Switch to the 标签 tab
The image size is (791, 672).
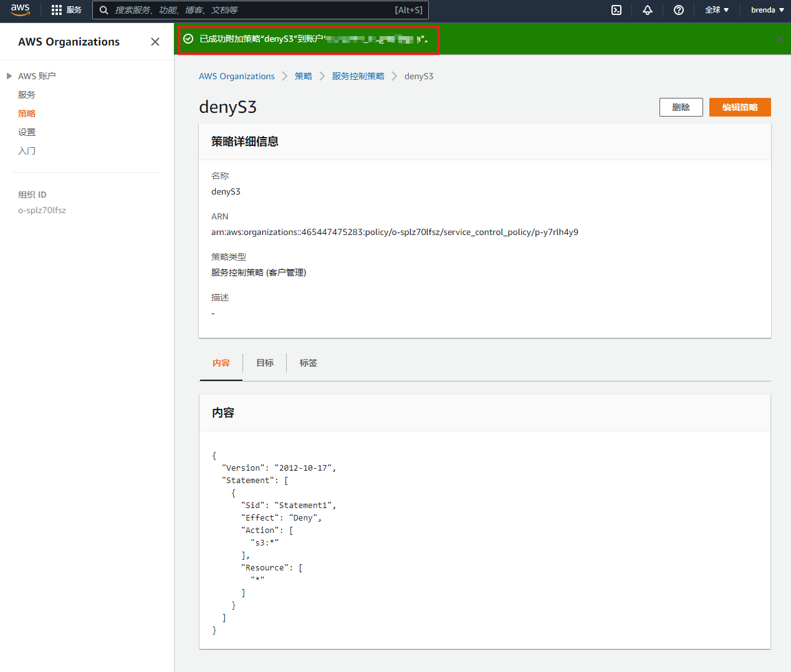point(309,363)
